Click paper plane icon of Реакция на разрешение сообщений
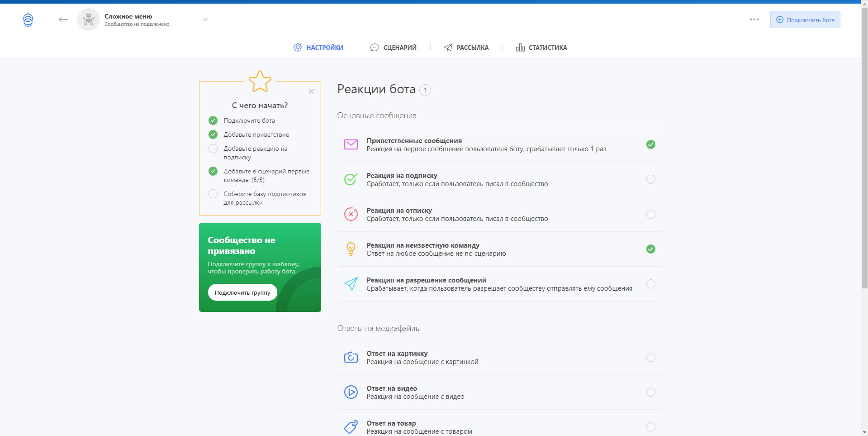Screen dimensions: 868x436 [x=351, y=284]
